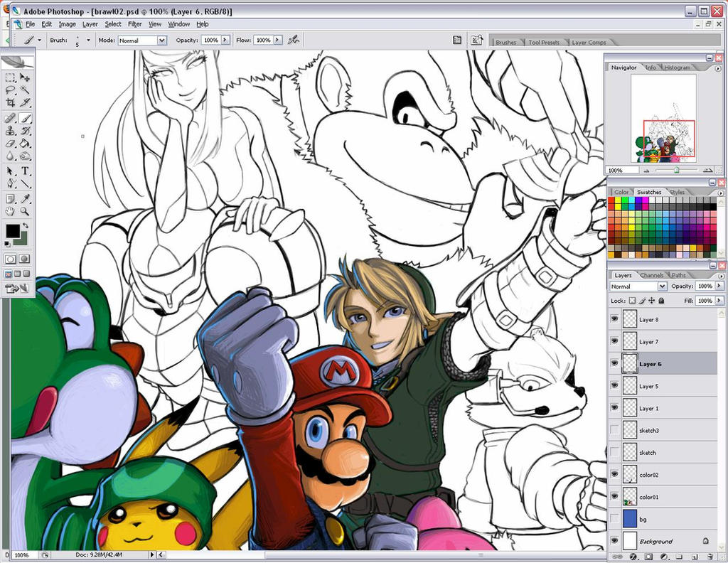Viewport: 728px width, 563px height.
Task: Select the Smudge tool
Action: point(25,156)
